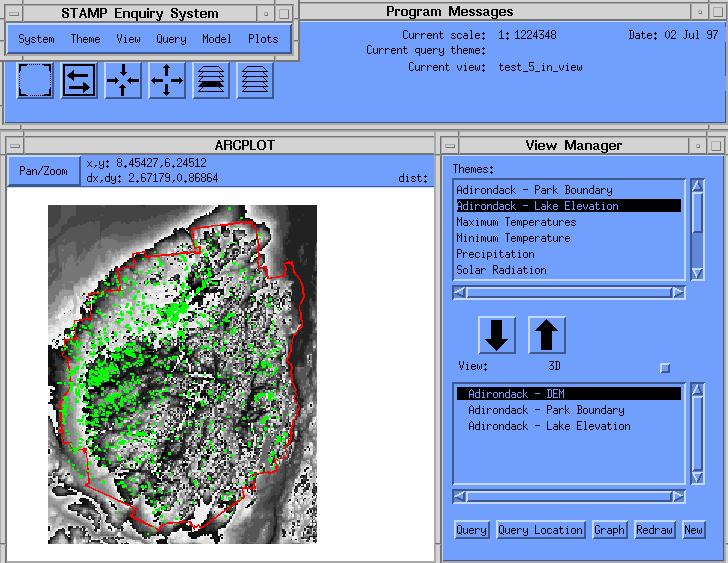Click view list horizontal scroll right arrow
Viewport: 728px width, 563px height.
[679, 497]
